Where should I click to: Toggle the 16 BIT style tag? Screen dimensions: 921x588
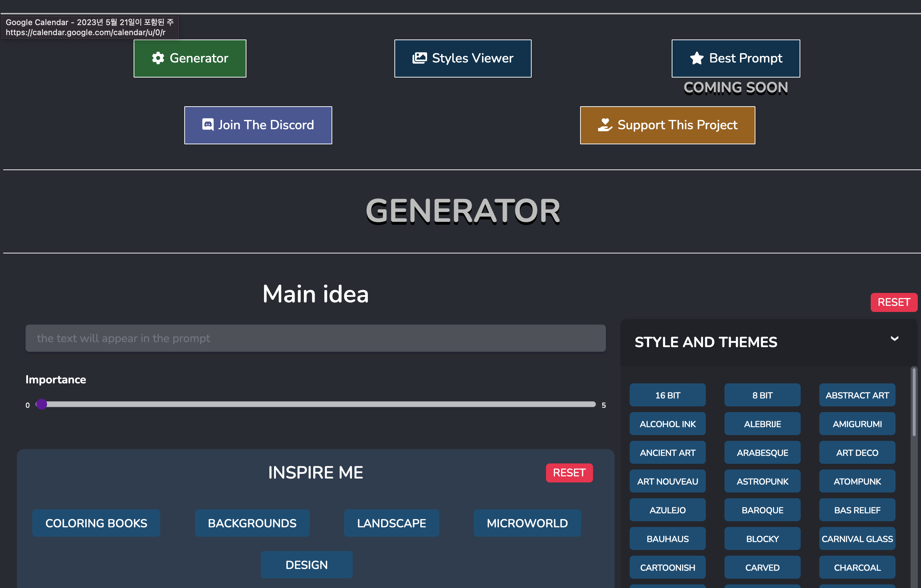(667, 395)
